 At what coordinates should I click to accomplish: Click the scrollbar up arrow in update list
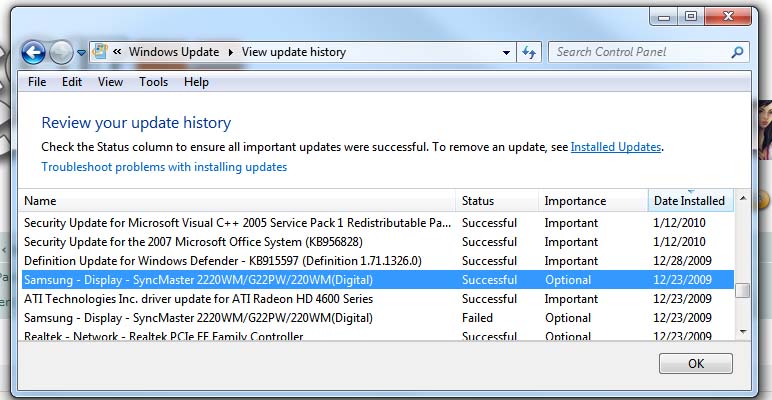tap(742, 200)
